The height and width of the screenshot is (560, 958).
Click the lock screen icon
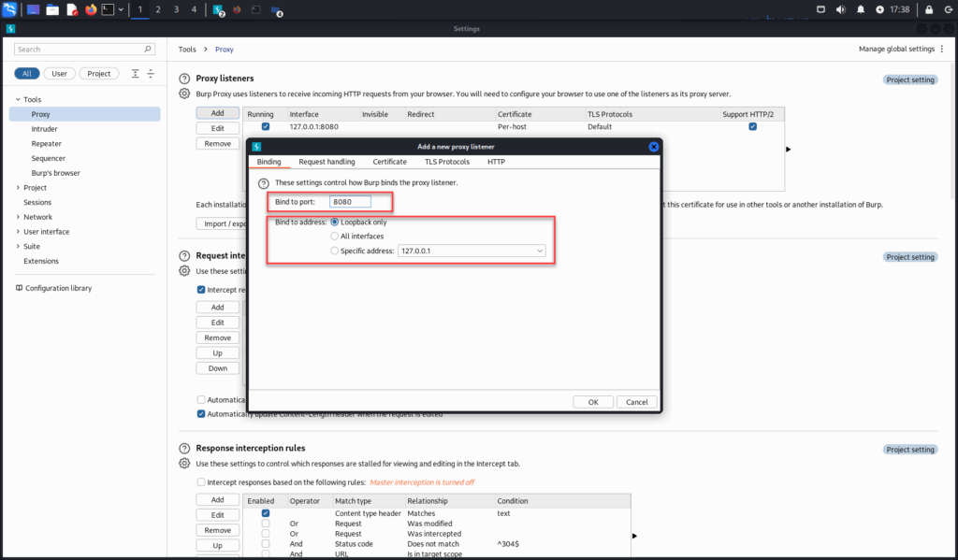pyautogui.click(x=929, y=9)
